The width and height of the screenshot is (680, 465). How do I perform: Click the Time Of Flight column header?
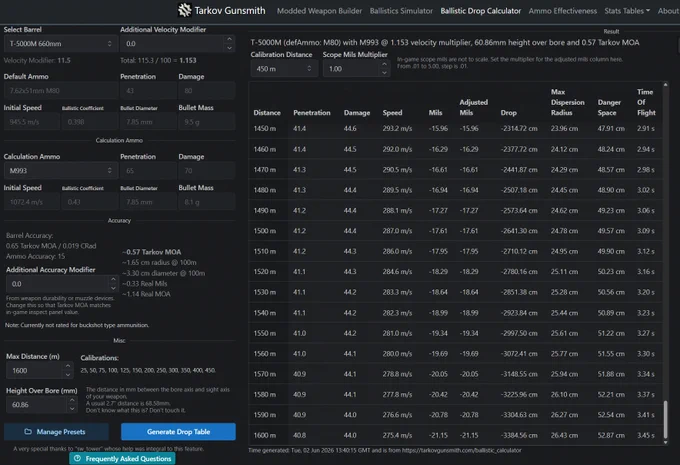(x=646, y=102)
